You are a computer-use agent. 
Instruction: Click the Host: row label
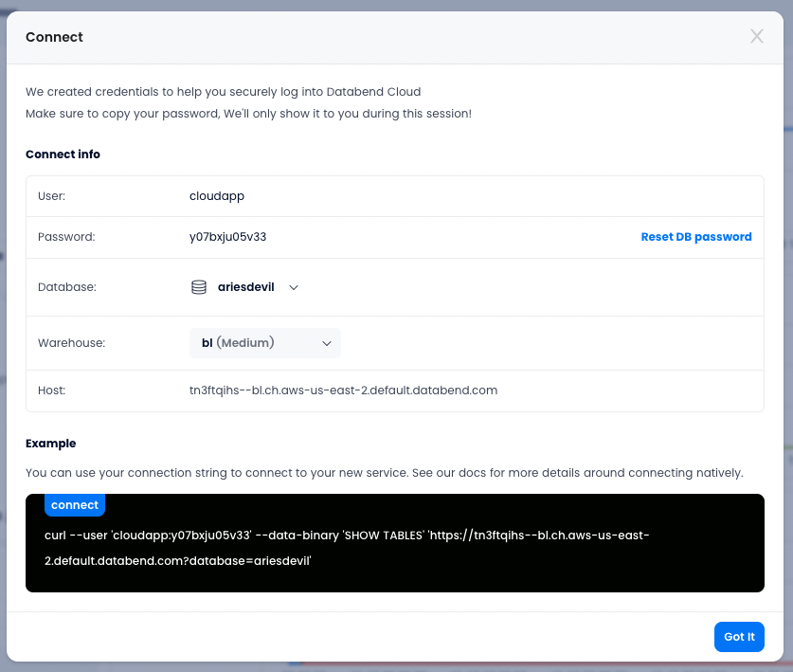(51, 390)
